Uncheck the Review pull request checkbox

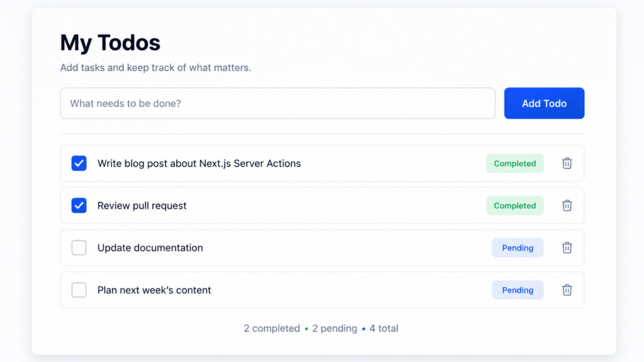pos(79,206)
